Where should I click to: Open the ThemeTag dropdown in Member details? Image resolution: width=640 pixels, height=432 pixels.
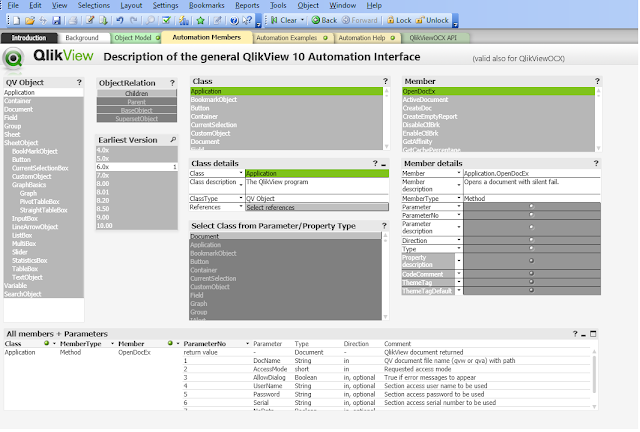tap(459, 282)
